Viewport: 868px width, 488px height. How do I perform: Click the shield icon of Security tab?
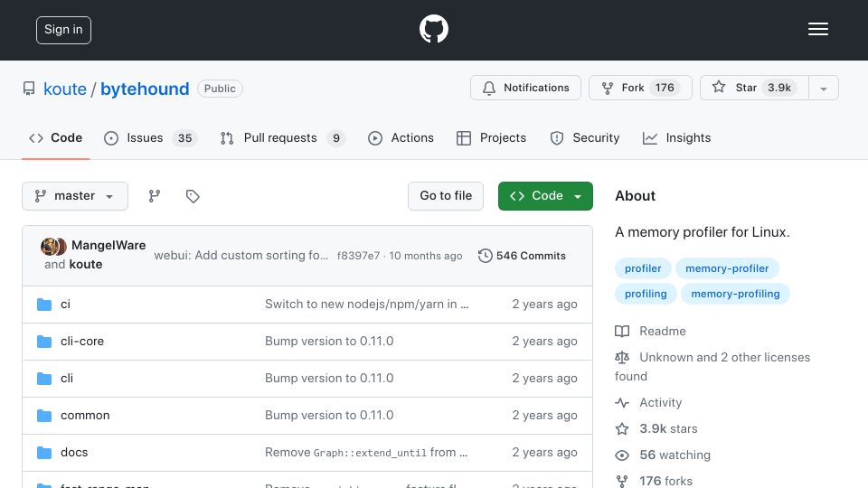(x=556, y=138)
